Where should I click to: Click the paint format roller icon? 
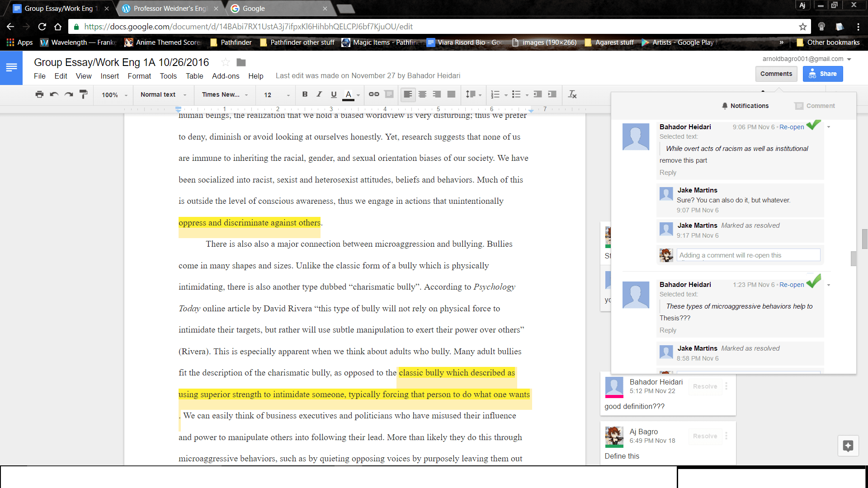click(83, 94)
